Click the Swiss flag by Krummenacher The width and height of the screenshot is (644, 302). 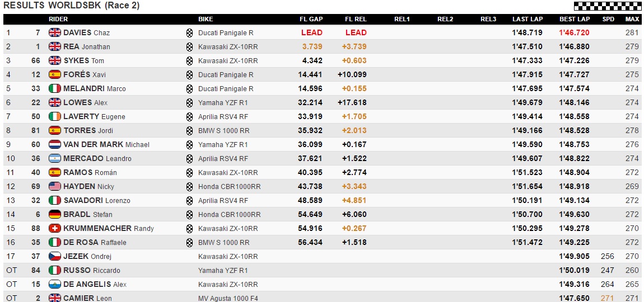click(x=55, y=228)
